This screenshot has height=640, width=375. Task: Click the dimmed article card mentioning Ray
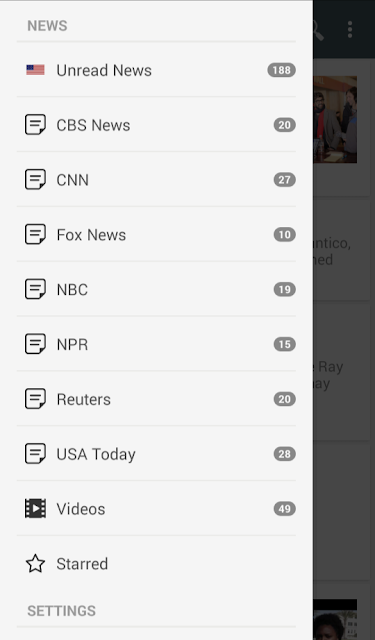pos(342,372)
